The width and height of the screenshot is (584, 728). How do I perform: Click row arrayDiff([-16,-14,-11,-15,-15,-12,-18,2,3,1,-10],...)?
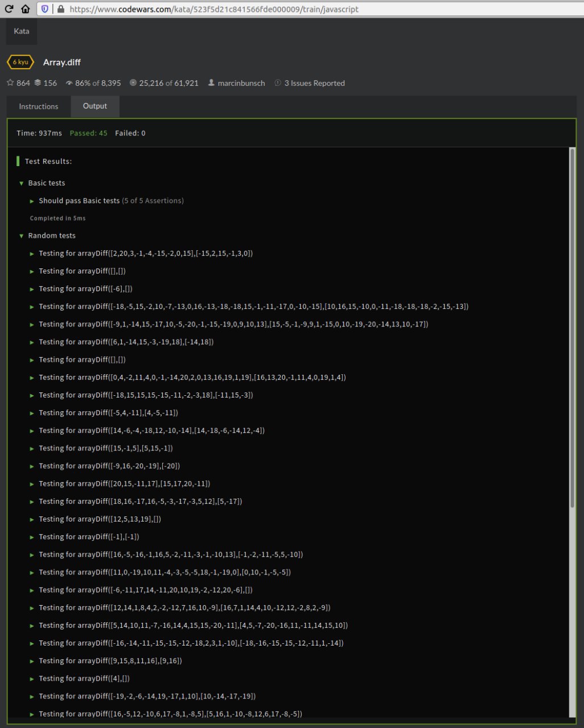point(191,643)
